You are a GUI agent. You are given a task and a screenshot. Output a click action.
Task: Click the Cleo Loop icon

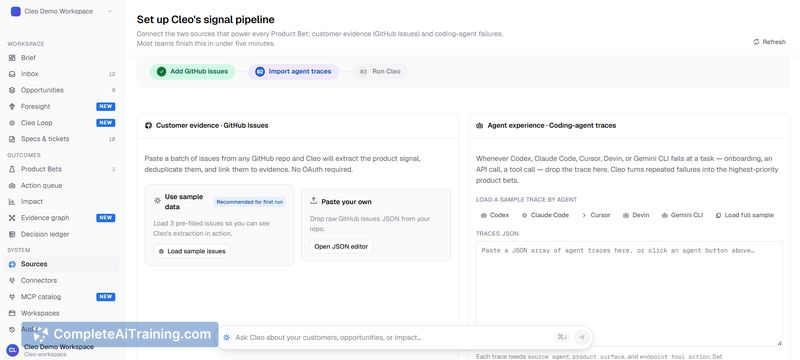pyautogui.click(x=12, y=123)
